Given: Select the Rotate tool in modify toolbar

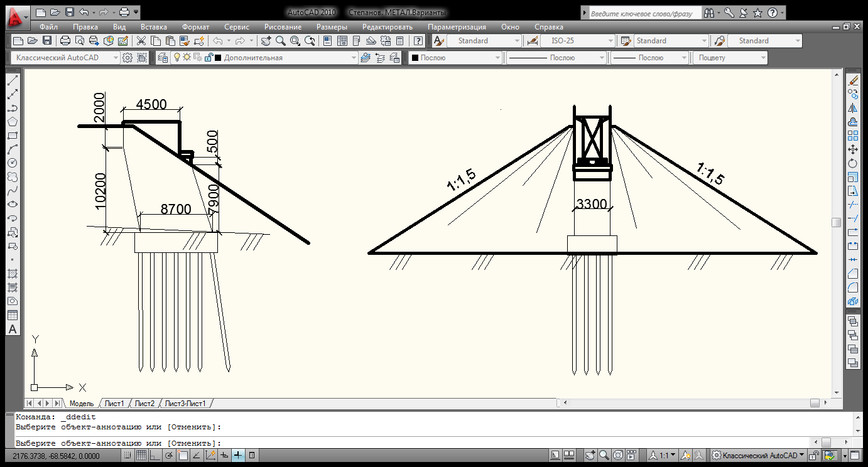Looking at the screenshot, I should click(853, 163).
